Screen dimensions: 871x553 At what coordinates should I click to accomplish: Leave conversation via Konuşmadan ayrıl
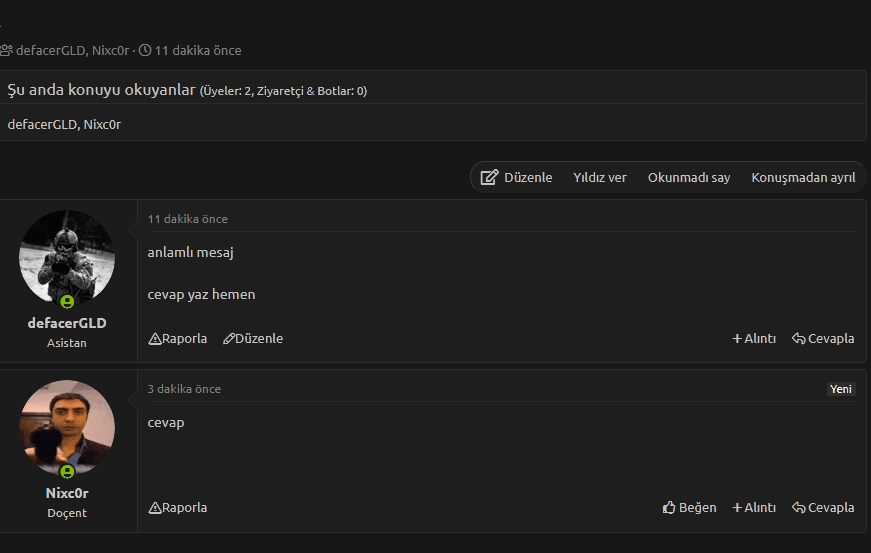[x=803, y=177]
